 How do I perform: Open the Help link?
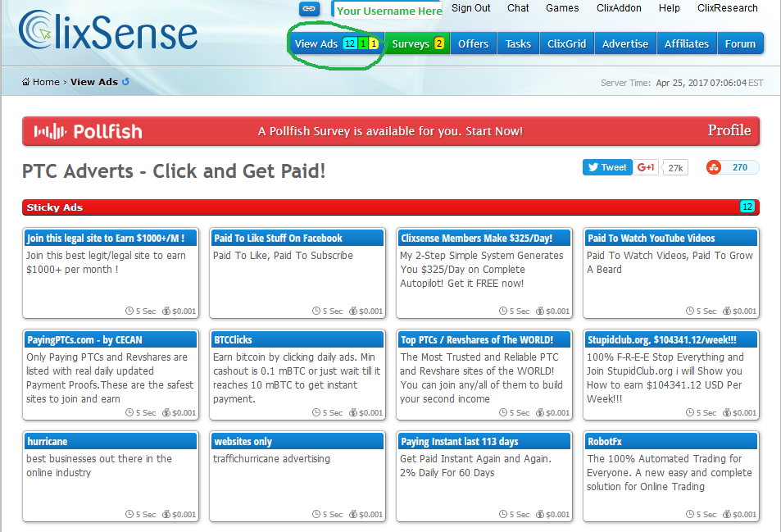click(x=669, y=8)
